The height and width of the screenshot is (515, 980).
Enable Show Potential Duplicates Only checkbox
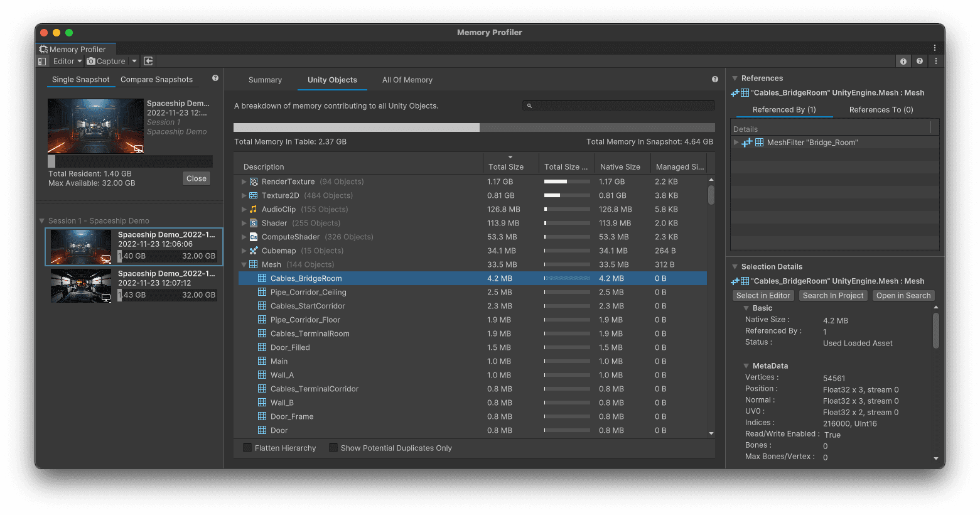pyautogui.click(x=333, y=448)
